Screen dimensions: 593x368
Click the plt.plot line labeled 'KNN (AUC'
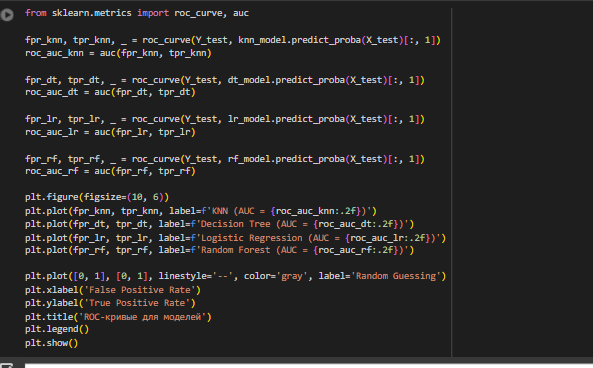click(201, 211)
